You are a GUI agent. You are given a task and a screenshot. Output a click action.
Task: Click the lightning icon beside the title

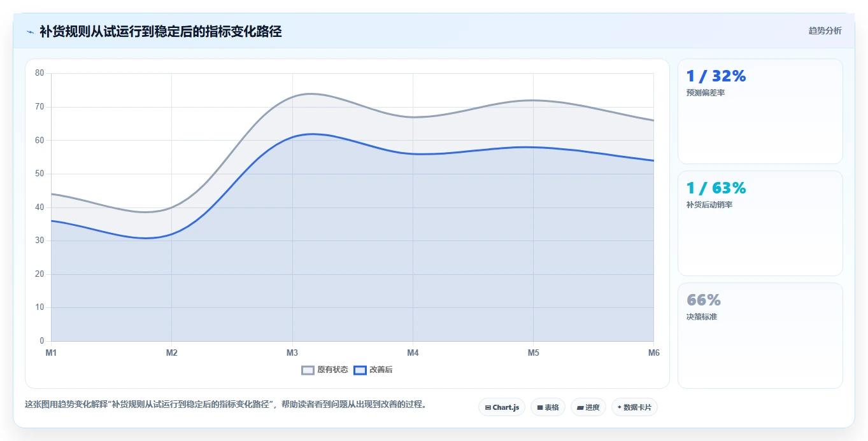30,32
